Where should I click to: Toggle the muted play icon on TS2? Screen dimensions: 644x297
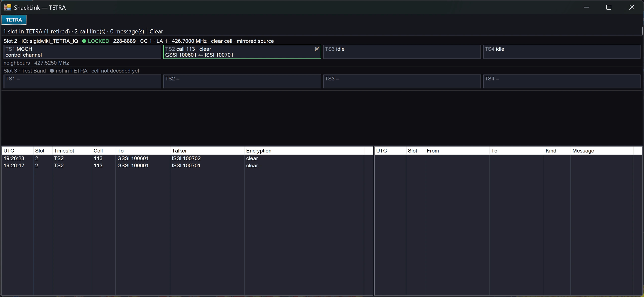317,49
